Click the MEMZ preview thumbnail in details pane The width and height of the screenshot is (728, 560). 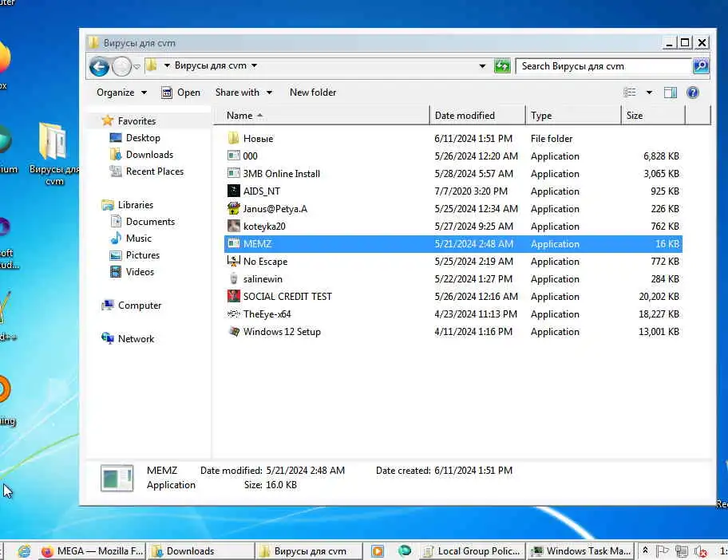117,478
